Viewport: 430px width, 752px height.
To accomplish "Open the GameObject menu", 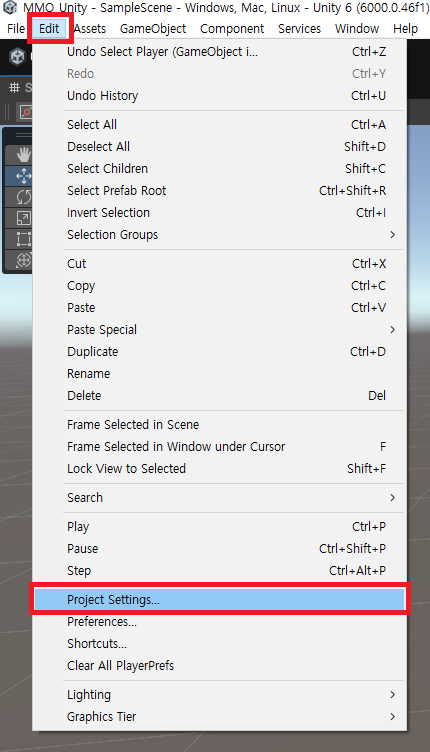I will pyautogui.click(x=153, y=29).
